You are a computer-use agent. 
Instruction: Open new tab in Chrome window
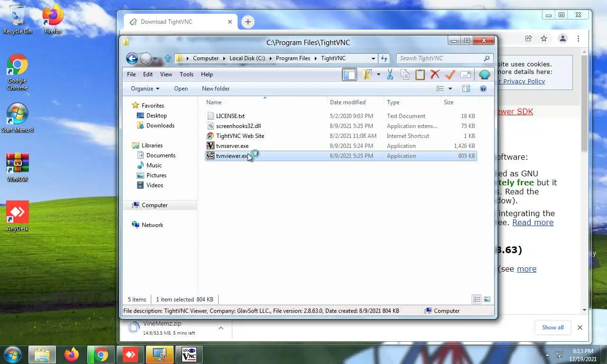pyautogui.click(x=248, y=22)
